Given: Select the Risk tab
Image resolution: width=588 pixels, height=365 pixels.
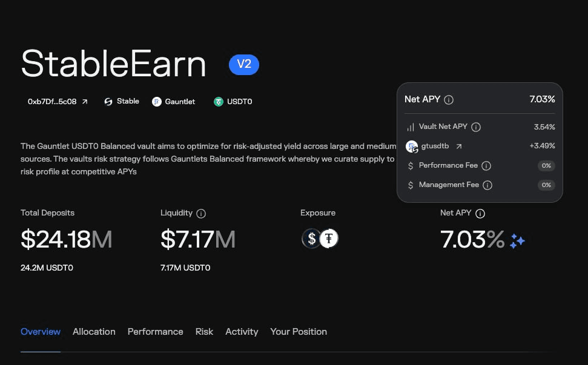Looking at the screenshot, I should point(204,332).
